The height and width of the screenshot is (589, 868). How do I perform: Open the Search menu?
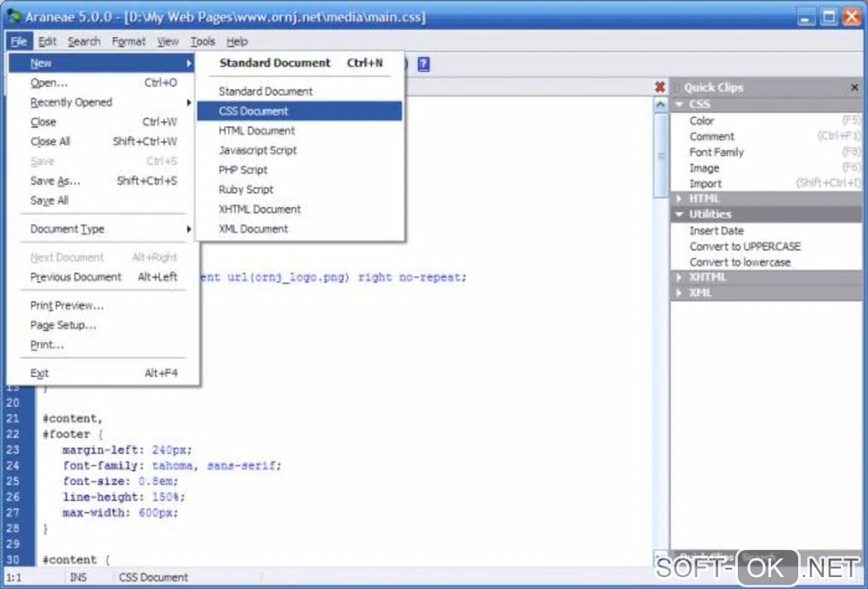pyautogui.click(x=84, y=42)
